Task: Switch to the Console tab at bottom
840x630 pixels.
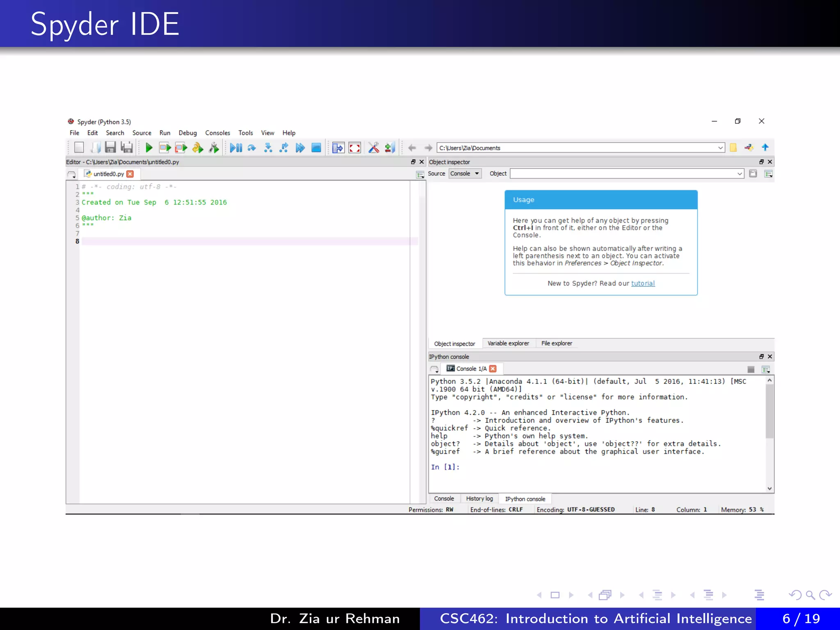Action: (x=444, y=499)
